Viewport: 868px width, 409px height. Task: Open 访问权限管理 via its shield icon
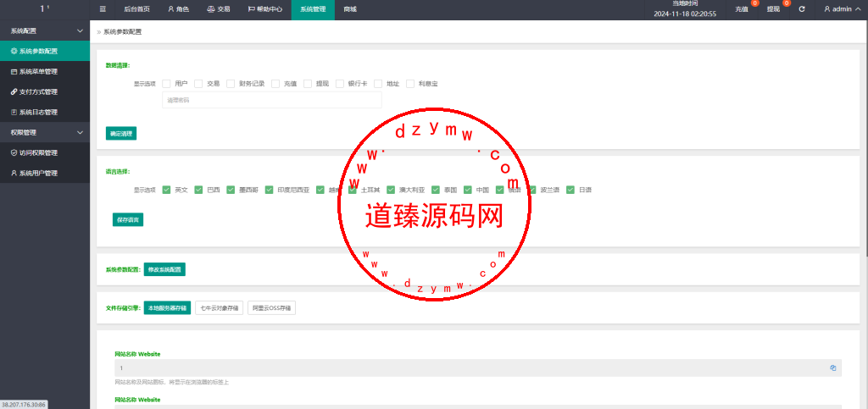[x=14, y=153]
